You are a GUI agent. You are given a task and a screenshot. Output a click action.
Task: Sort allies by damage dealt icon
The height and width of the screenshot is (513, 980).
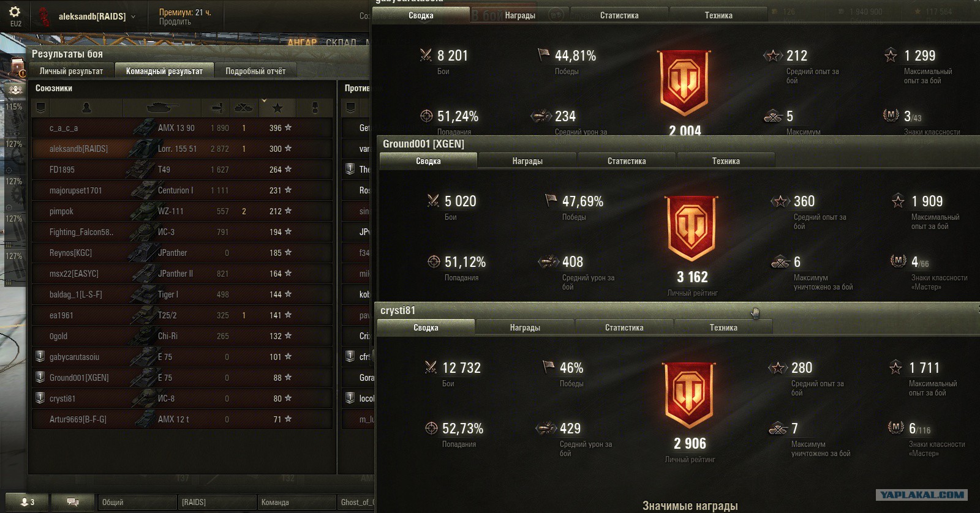[216, 108]
